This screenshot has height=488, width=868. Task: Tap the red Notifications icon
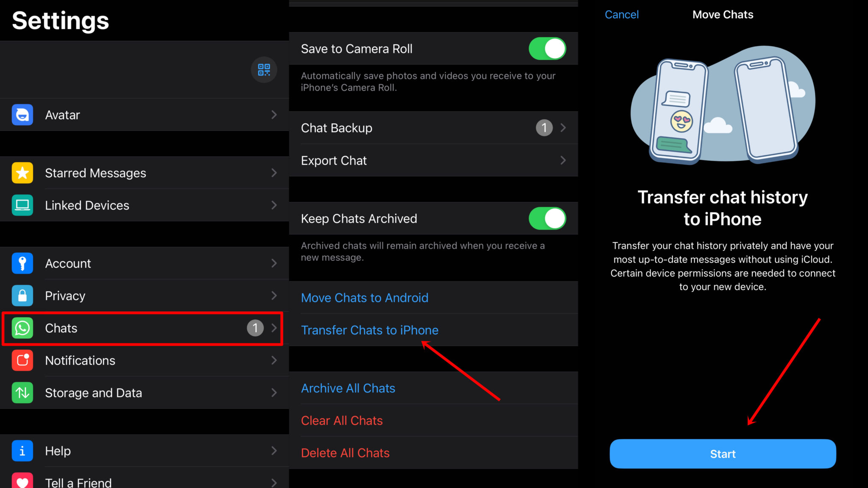pyautogui.click(x=22, y=360)
